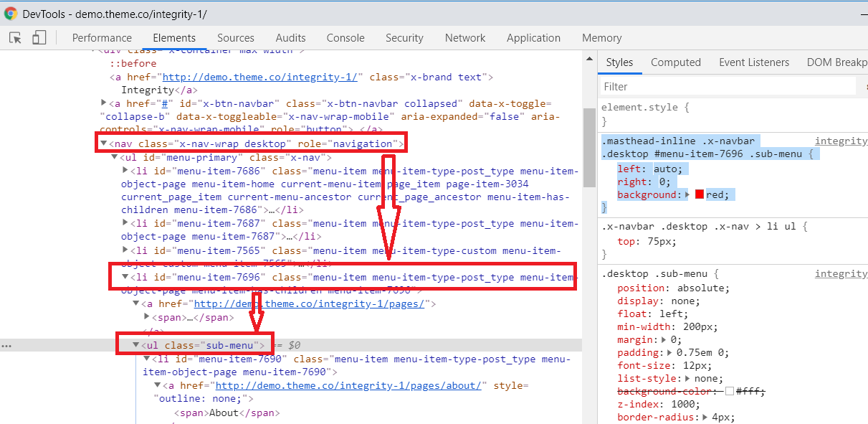The height and width of the screenshot is (424, 868).
Task: Open the DOM Breakpoints sidebar tab
Action: 836,62
